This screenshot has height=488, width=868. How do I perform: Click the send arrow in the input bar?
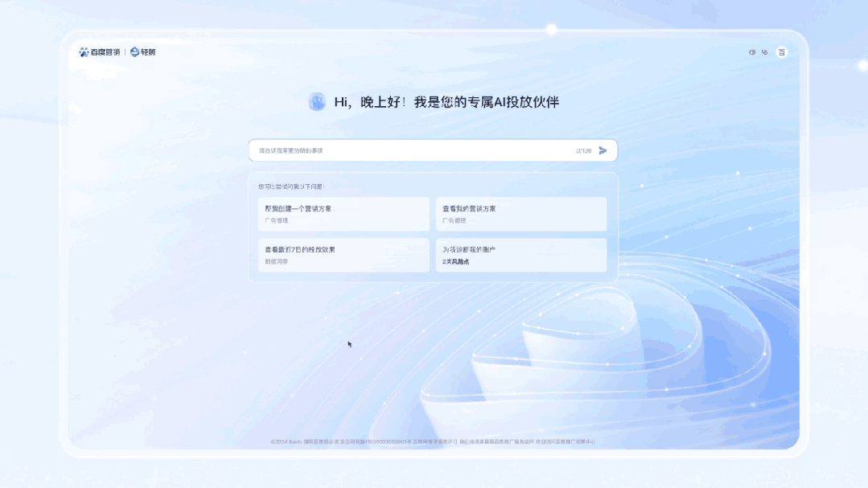click(603, 150)
